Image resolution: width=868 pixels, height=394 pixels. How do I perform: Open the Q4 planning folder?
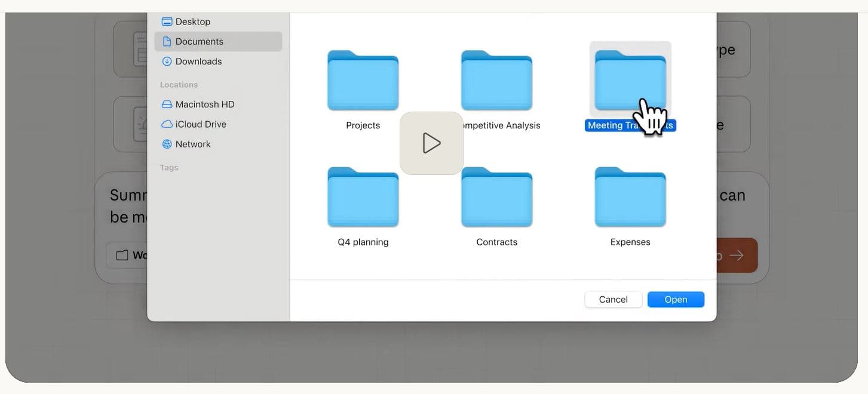pos(363,198)
